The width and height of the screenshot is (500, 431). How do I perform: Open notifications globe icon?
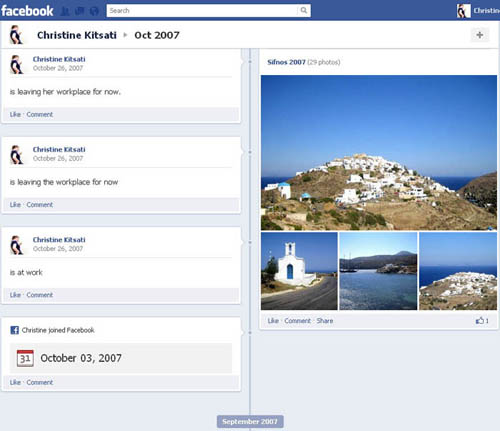click(x=94, y=11)
